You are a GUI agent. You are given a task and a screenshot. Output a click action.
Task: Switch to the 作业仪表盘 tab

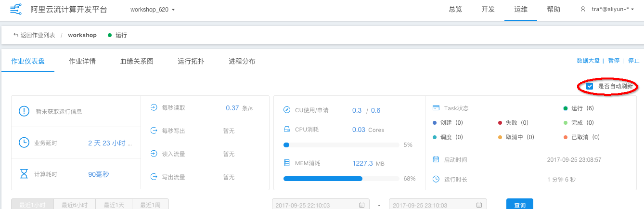(x=28, y=61)
